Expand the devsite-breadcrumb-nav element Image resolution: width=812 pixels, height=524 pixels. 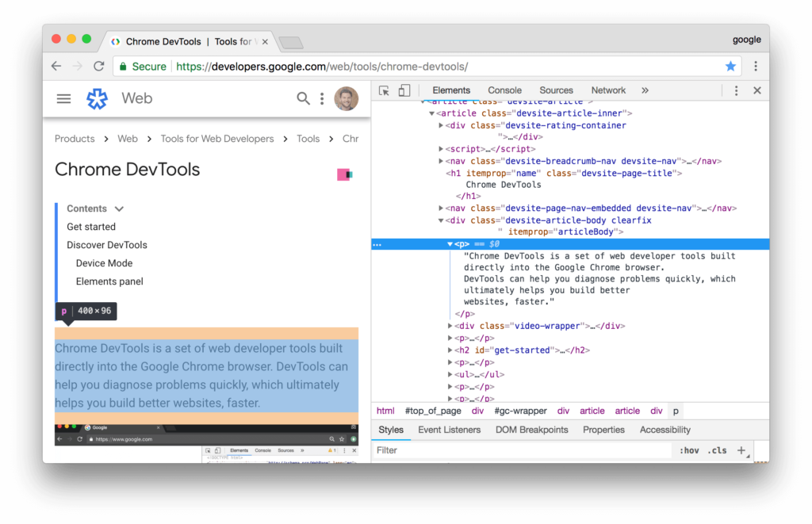[441, 161]
